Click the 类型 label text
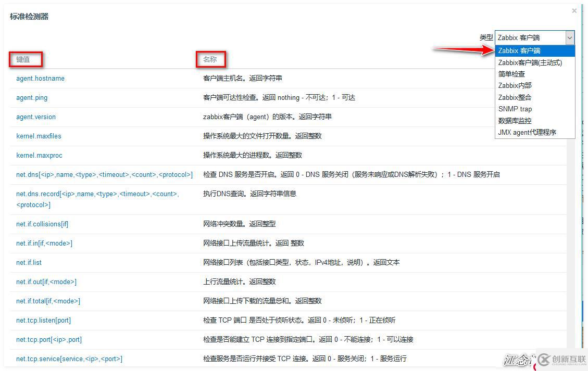Image resolution: width=588 pixels, height=371 pixels. [x=486, y=37]
